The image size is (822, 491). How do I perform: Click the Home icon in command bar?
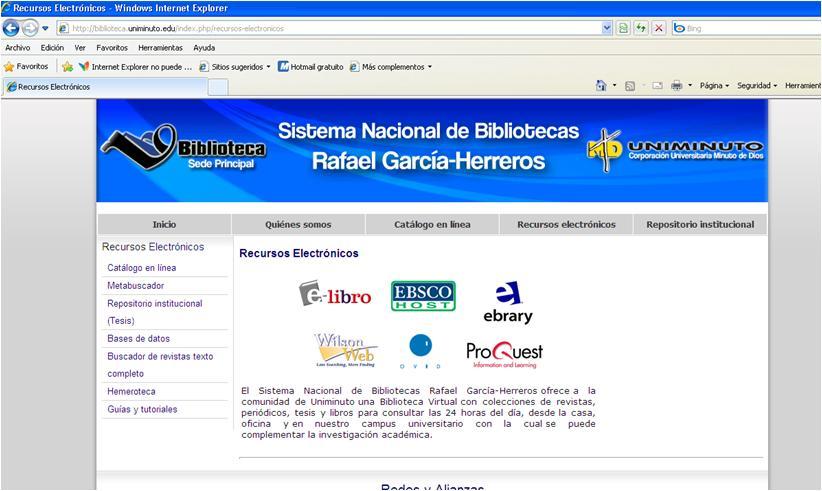point(601,85)
